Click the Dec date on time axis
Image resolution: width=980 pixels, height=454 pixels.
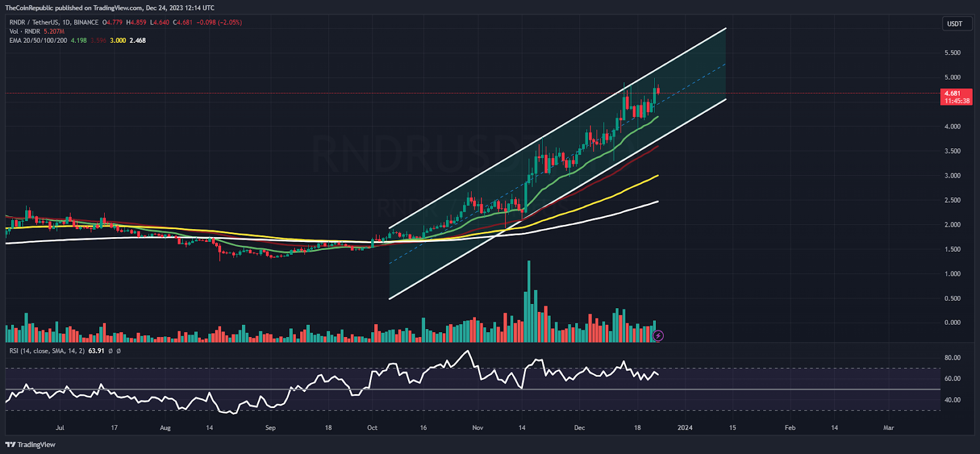(x=579, y=428)
